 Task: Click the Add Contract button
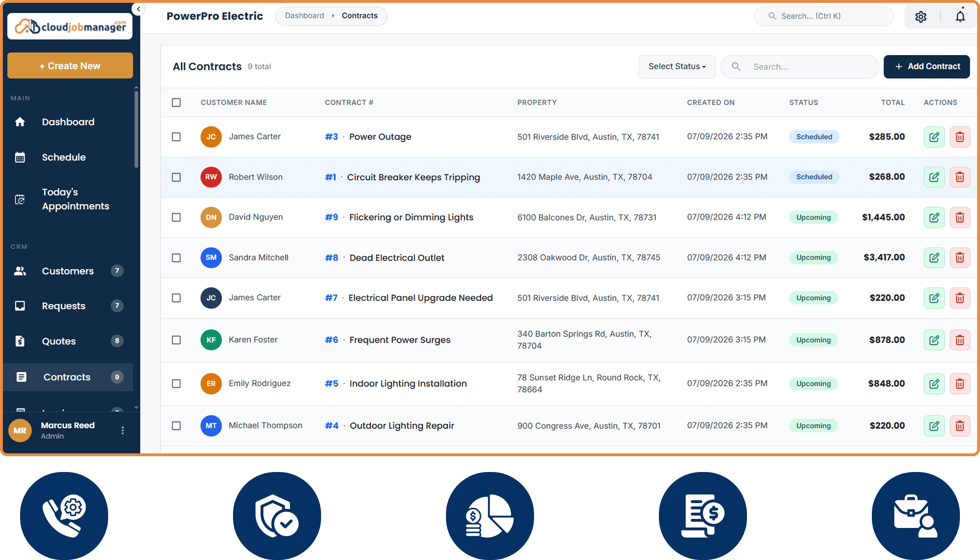(x=926, y=66)
